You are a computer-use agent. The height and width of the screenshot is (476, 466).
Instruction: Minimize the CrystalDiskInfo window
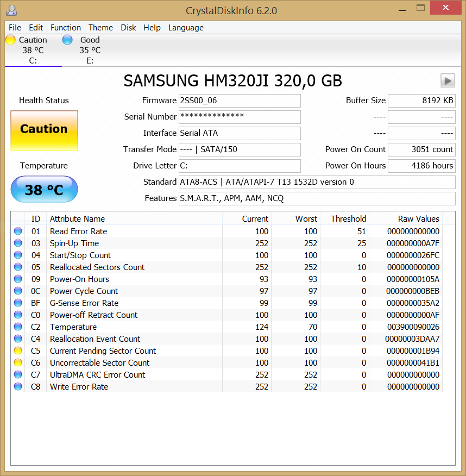tap(402, 9)
